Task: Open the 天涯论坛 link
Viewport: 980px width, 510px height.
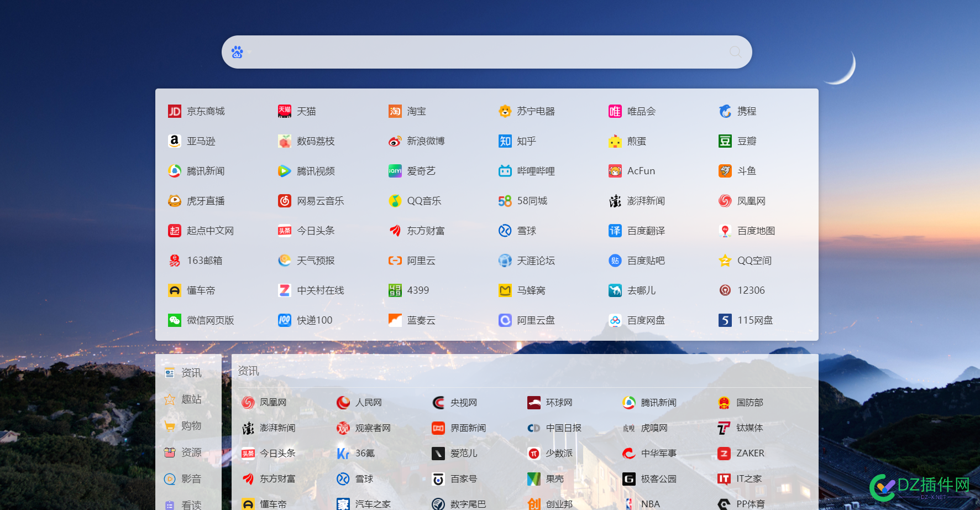Action: 527,261
